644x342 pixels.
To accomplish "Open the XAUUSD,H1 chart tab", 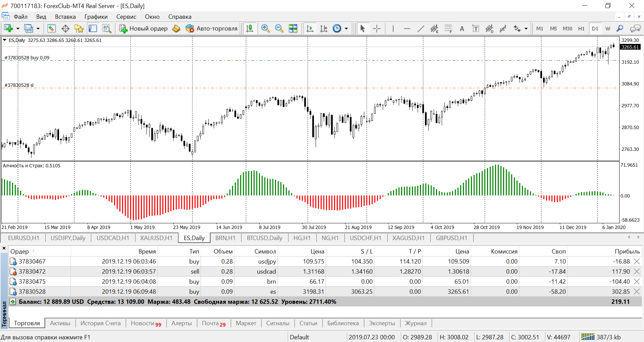I will click(x=156, y=238).
